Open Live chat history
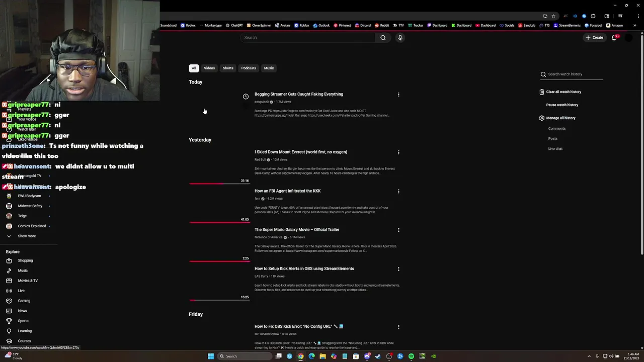The height and width of the screenshot is (362, 644). (x=555, y=149)
